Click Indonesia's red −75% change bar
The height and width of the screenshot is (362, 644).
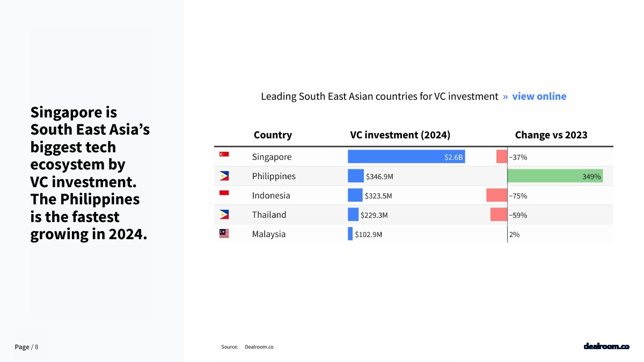(496, 195)
